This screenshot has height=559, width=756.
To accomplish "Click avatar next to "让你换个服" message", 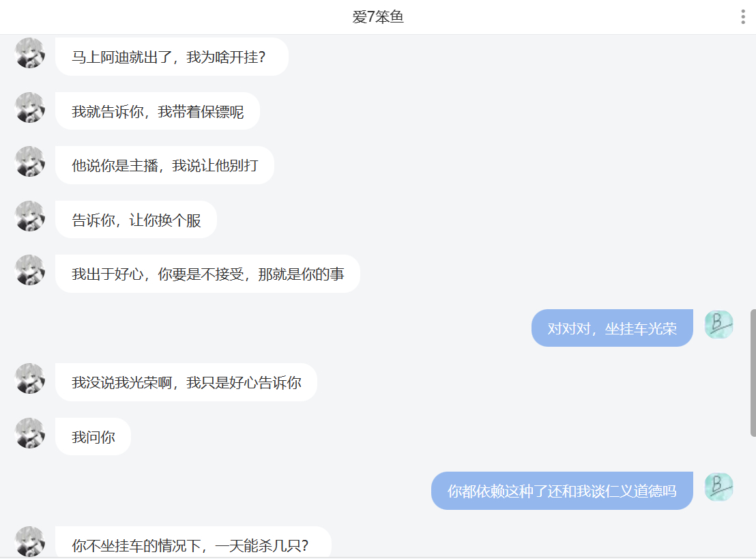I will point(30,216).
